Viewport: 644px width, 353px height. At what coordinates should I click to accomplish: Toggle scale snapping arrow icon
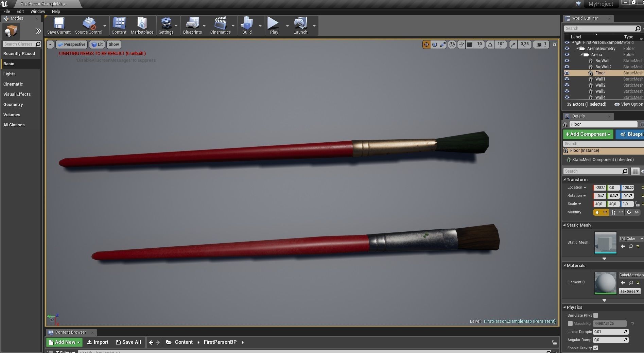513,45
